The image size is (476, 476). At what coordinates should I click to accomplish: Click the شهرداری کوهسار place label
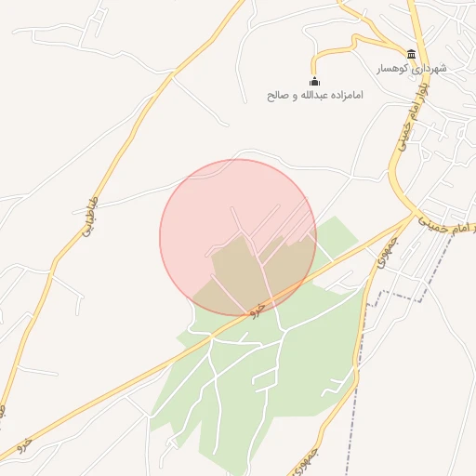(x=412, y=68)
